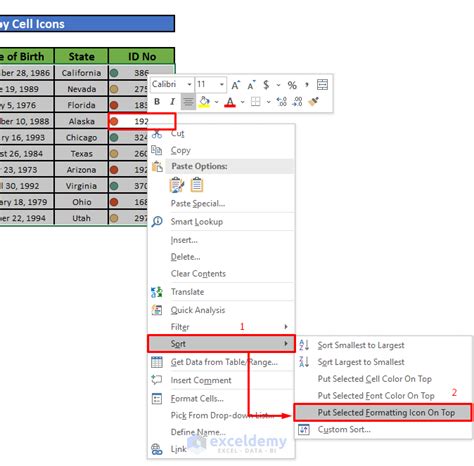Apply percent style format
Screen dimensions: 474x466
point(292,85)
